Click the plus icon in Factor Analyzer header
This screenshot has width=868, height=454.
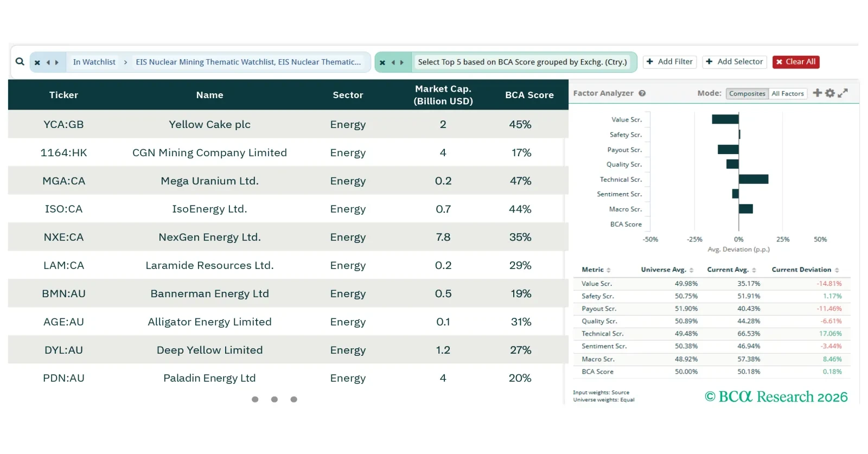[817, 93]
